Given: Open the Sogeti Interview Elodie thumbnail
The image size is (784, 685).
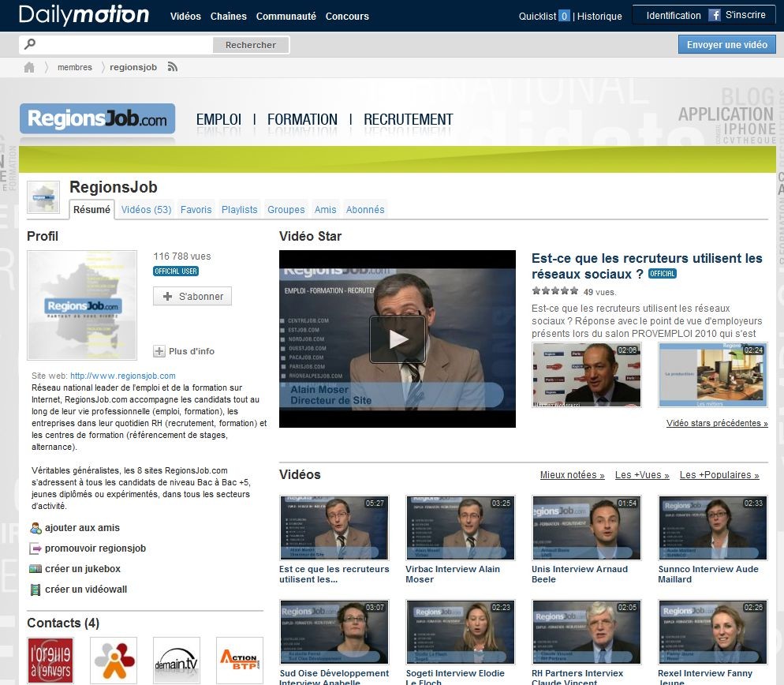Looking at the screenshot, I should [461, 632].
